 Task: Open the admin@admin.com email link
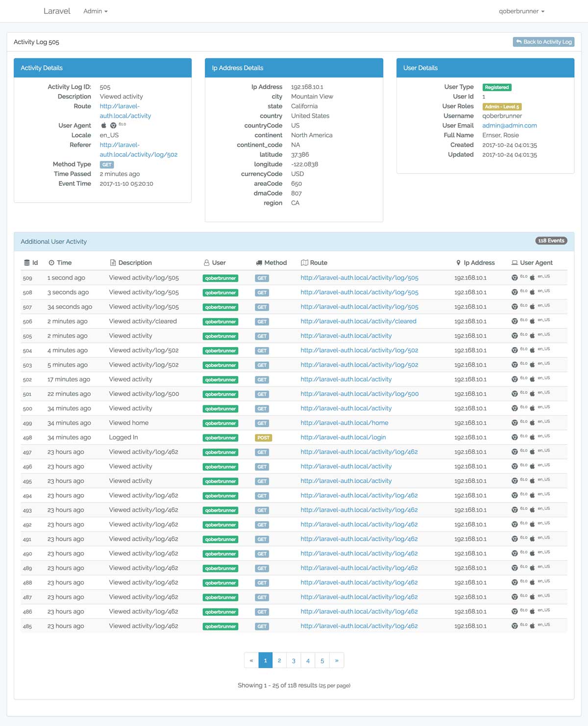510,125
